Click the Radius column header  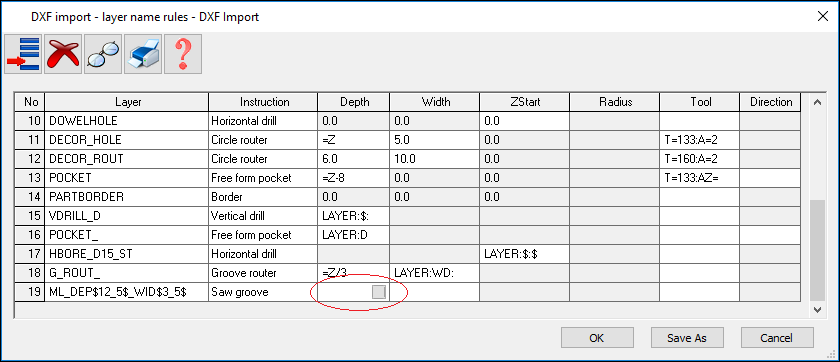(615, 102)
